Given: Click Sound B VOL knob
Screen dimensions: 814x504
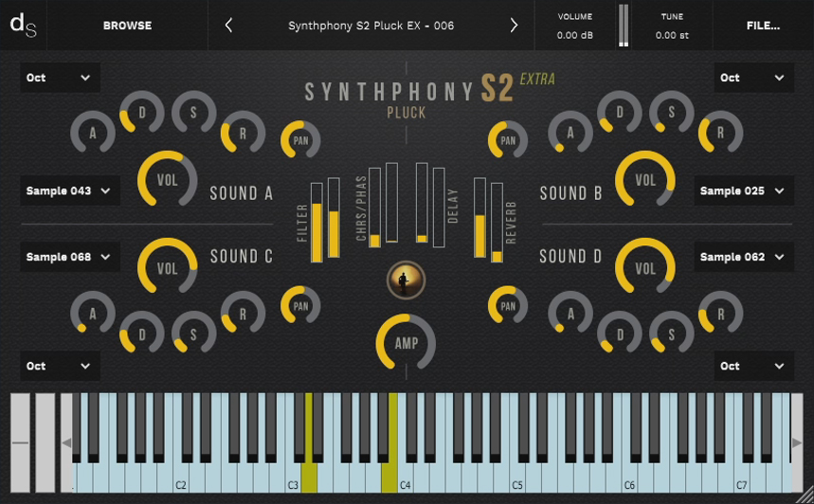Looking at the screenshot, I should (645, 180).
